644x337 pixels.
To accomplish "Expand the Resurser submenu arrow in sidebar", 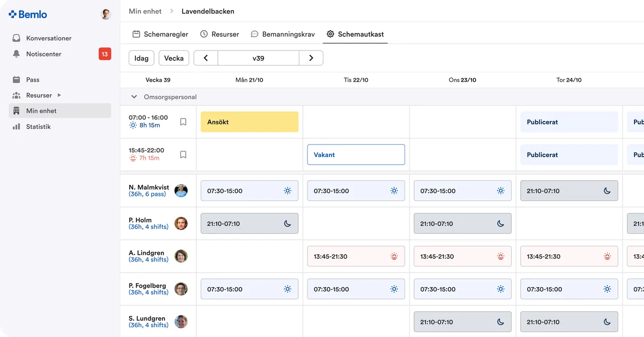I will [x=59, y=95].
